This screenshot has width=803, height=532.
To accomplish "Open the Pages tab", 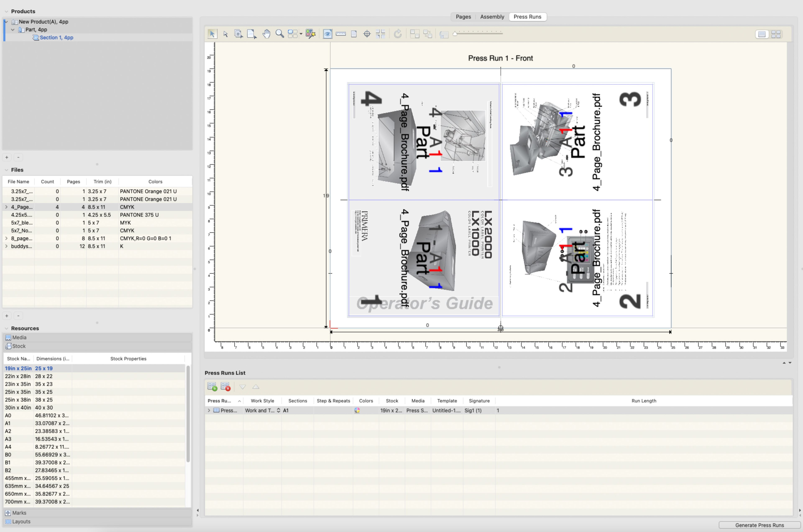I will point(463,17).
